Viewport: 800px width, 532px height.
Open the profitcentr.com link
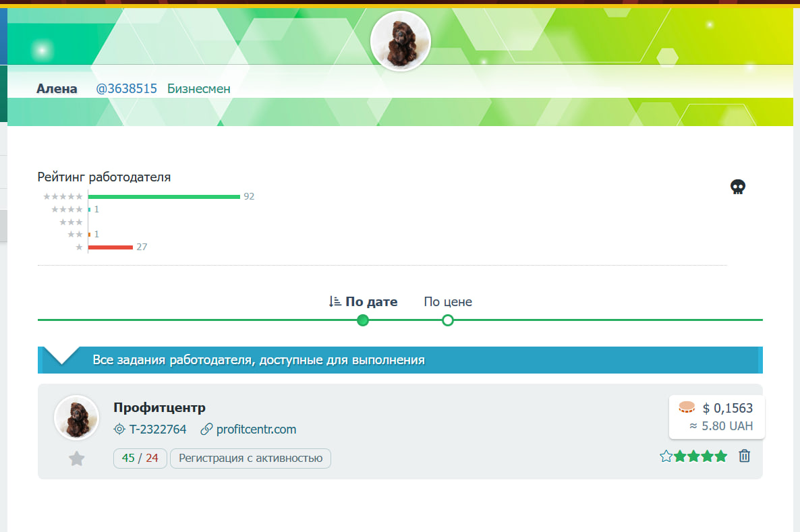(256, 430)
